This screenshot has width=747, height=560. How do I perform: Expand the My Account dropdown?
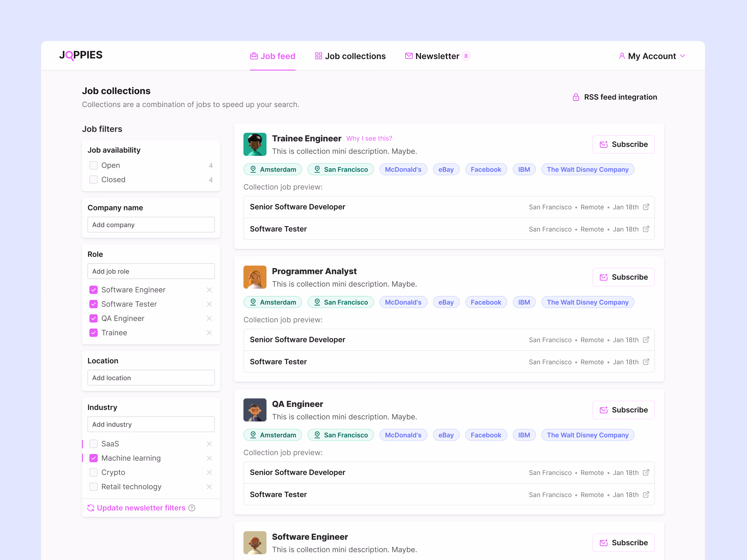652,56
